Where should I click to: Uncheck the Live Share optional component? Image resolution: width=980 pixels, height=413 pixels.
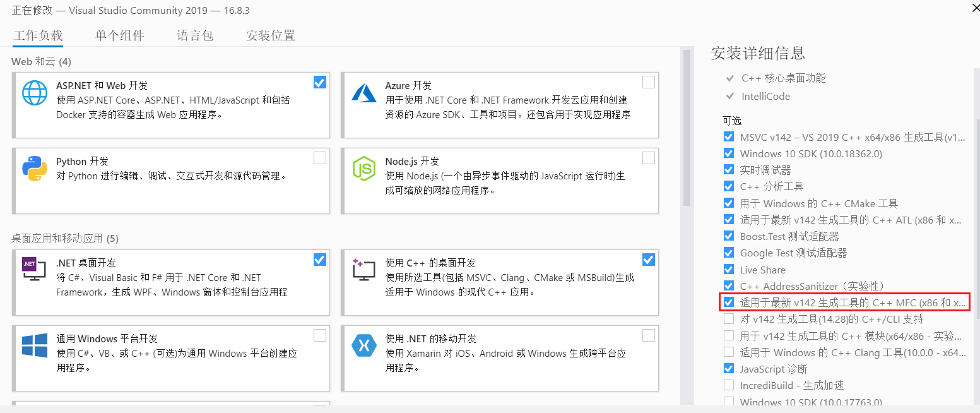click(x=729, y=270)
